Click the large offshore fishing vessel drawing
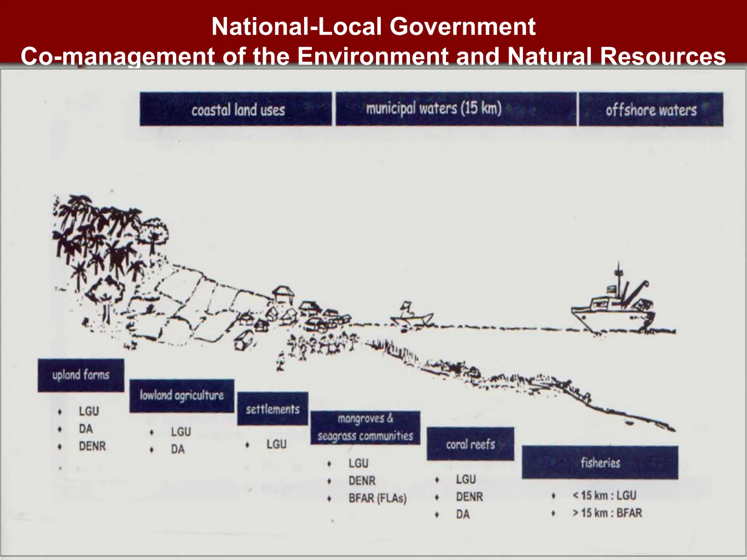The height and width of the screenshot is (560, 747). (613, 300)
